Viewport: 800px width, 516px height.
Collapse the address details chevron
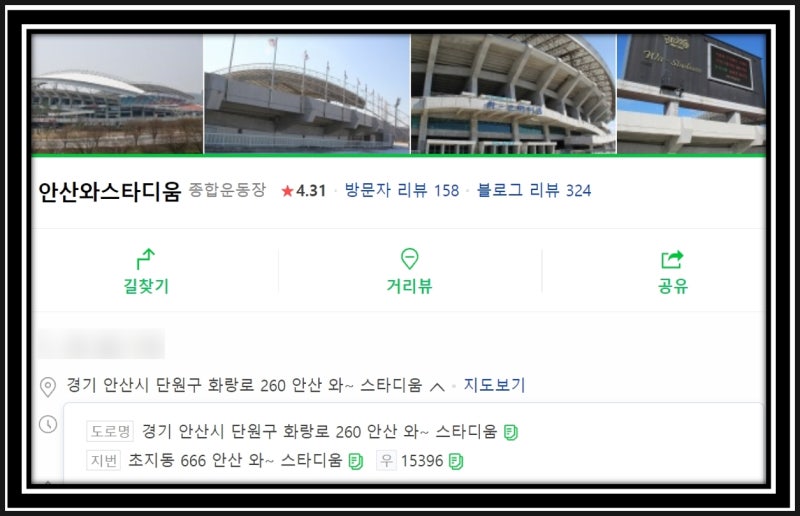[437, 387]
